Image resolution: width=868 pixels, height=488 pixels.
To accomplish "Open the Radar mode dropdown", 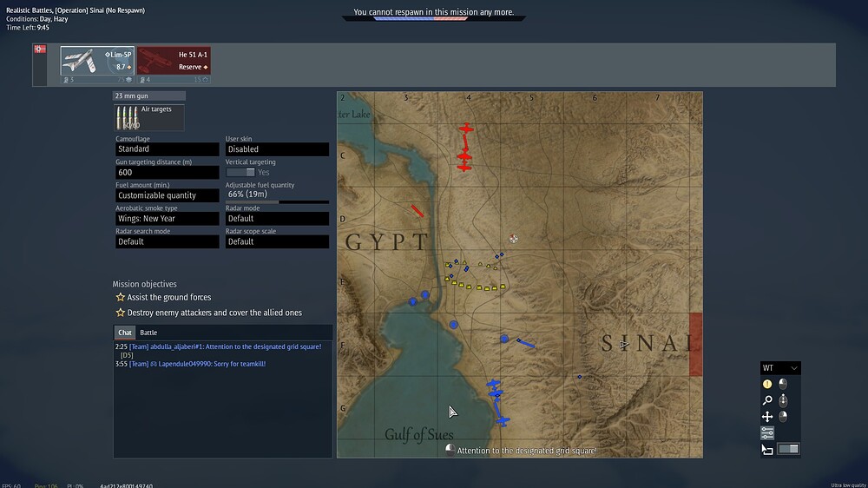I will pyautogui.click(x=277, y=219).
